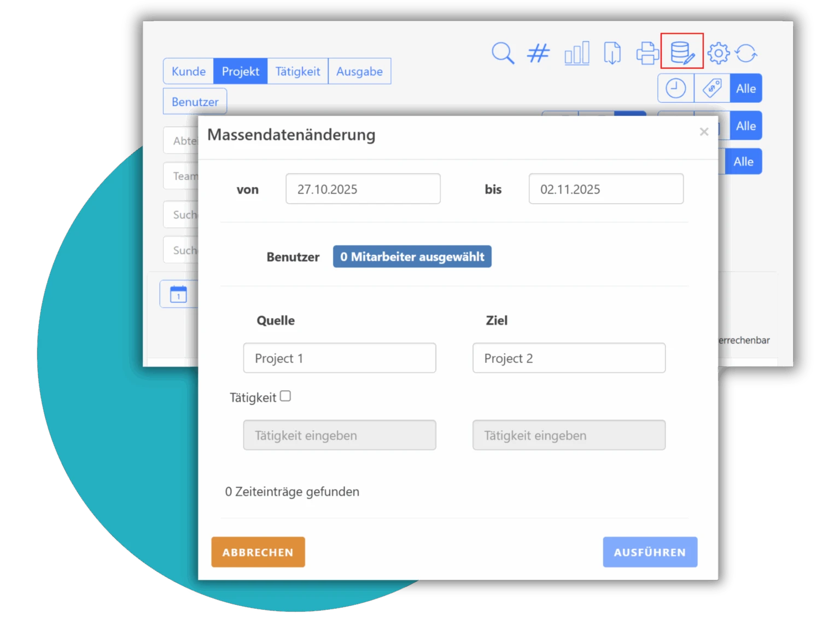Switch to the Ausgabe tab
Viewport: 840px width, 634px height.
[359, 72]
